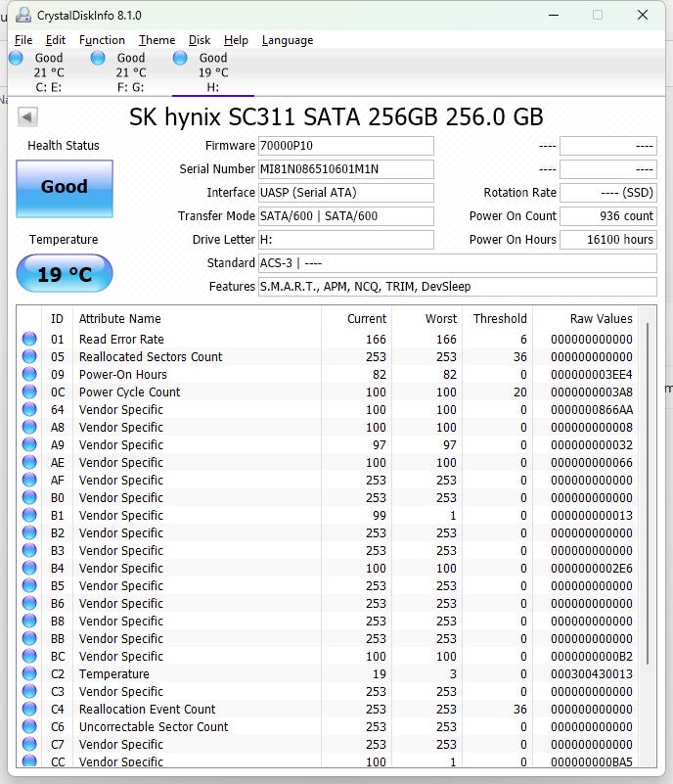Click status orb for Read Error Rate
The height and width of the screenshot is (784, 673).
(x=29, y=340)
